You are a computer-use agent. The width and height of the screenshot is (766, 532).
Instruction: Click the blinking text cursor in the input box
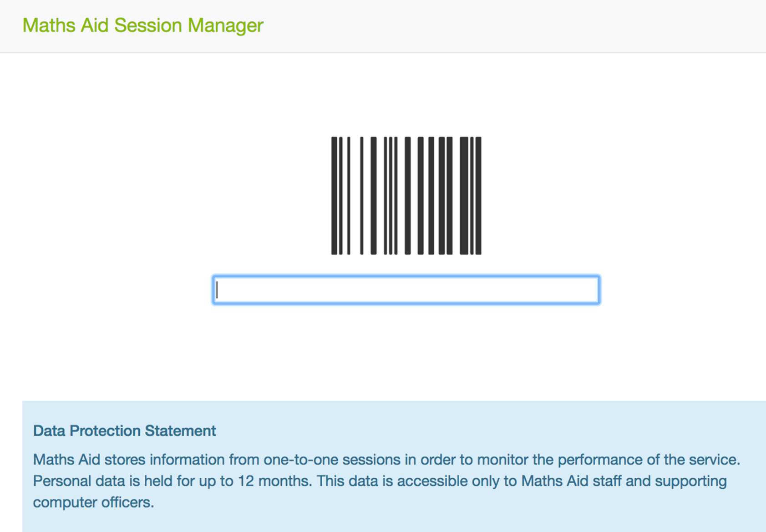[217, 290]
